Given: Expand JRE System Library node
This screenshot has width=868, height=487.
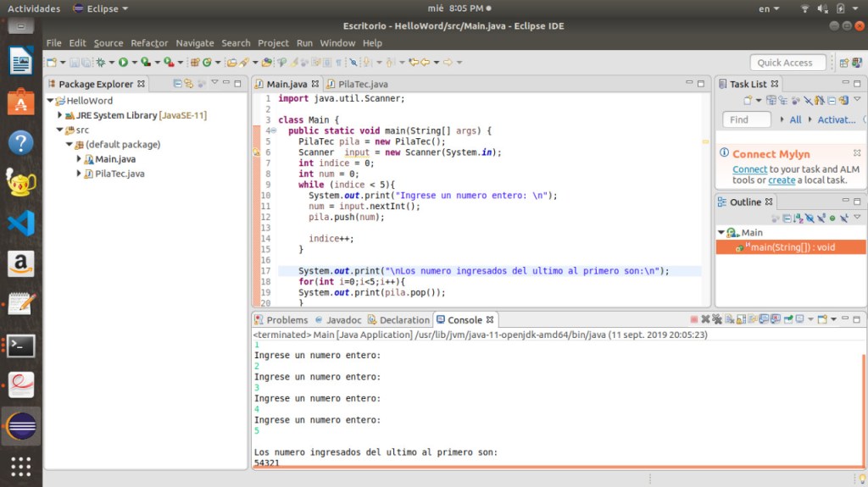Looking at the screenshot, I should coord(60,115).
